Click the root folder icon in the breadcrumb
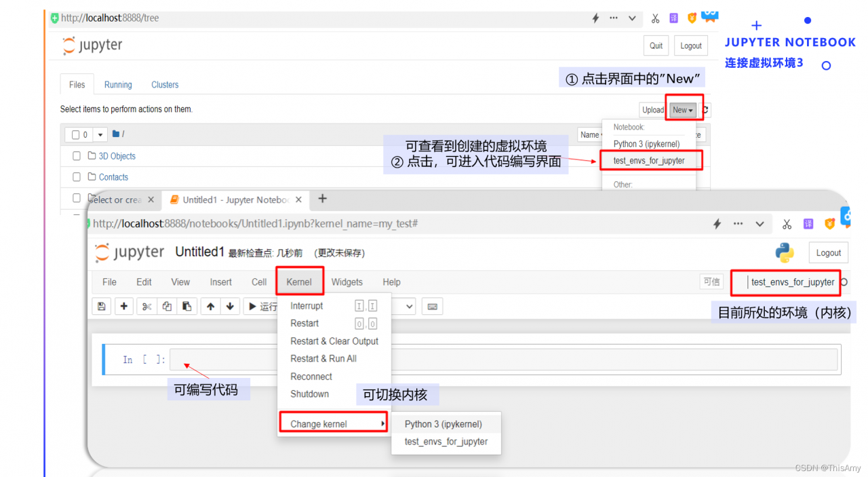 coord(116,134)
